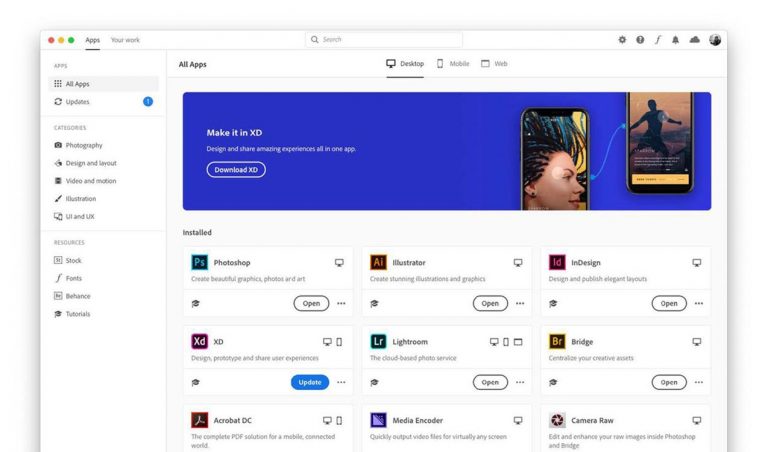Open XD tutorials graduation cap icon
The image size is (768, 452).
[x=195, y=382]
